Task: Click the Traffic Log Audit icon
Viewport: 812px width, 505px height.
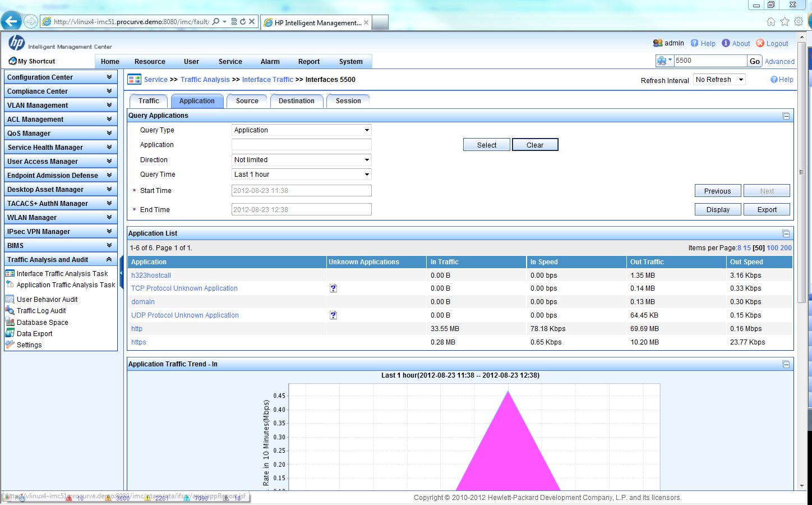Action: (10, 310)
